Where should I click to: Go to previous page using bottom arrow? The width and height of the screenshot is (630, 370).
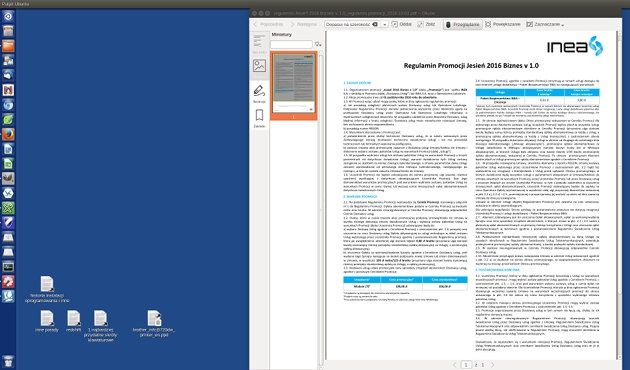pyautogui.click(x=455, y=365)
